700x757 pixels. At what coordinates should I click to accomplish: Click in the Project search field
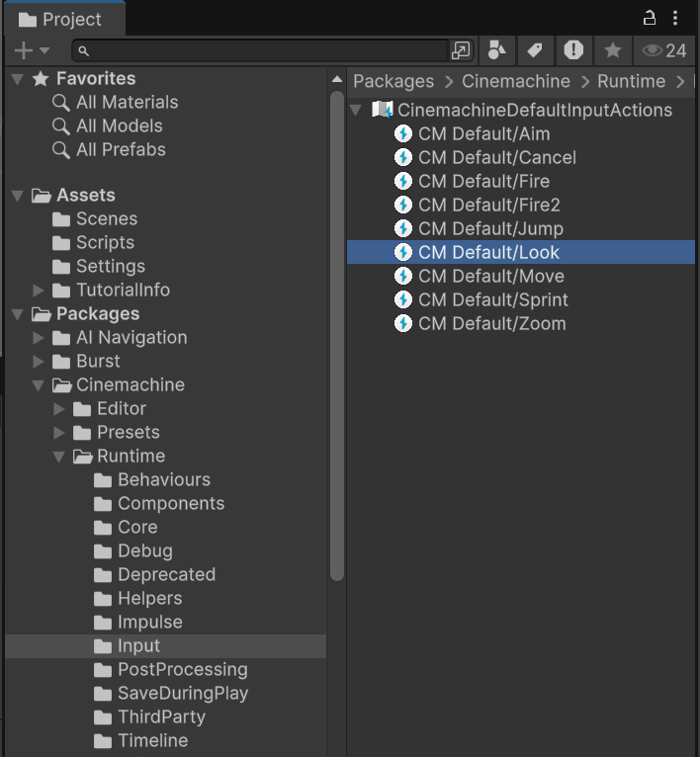pyautogui.click(x=267, y=50)
